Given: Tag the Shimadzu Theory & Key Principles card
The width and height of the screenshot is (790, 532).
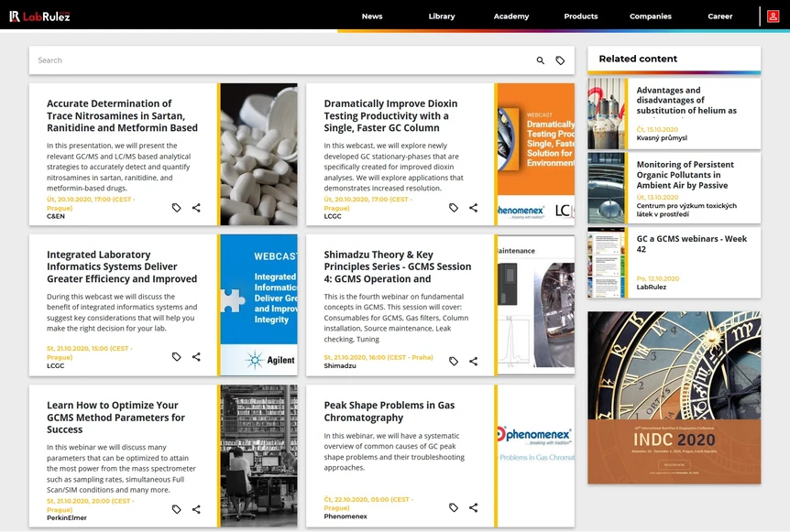Looking at the screenshot, I should pyautogui.click(x=454, y=361).
